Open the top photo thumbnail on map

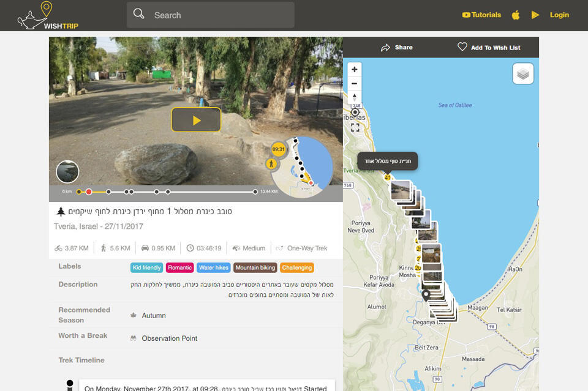pos(401,189)
